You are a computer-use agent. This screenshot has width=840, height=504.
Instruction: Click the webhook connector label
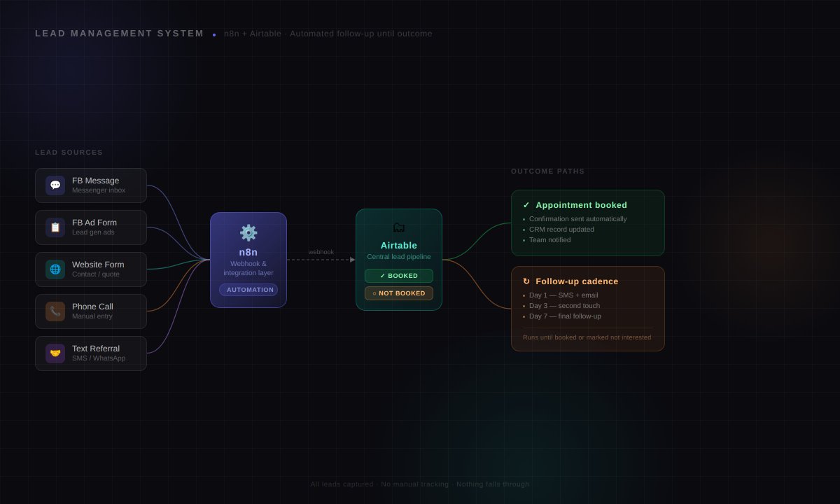point(321,252)
